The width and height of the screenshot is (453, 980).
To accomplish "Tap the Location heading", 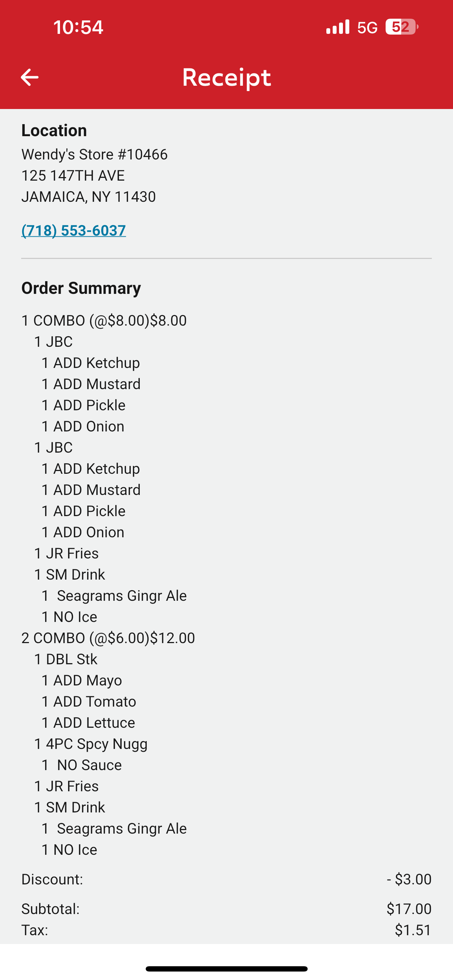I will coord(54,131).
